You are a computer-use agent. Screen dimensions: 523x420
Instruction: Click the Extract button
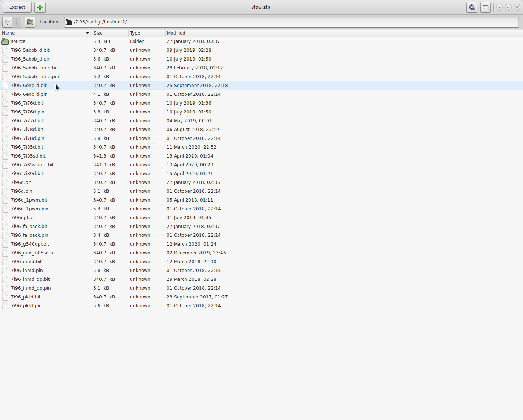17,7
